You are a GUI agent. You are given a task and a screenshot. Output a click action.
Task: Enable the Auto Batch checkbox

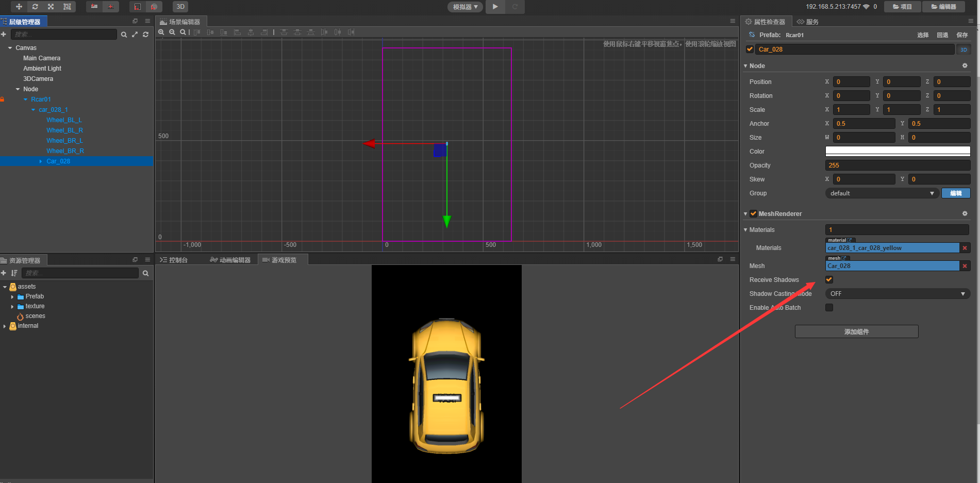point(829,307)
